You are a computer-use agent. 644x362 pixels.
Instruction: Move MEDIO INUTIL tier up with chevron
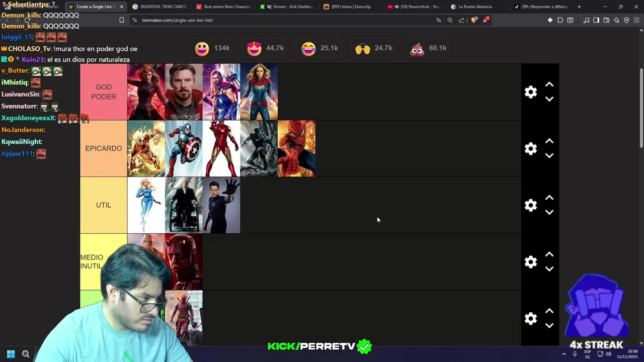549,254
